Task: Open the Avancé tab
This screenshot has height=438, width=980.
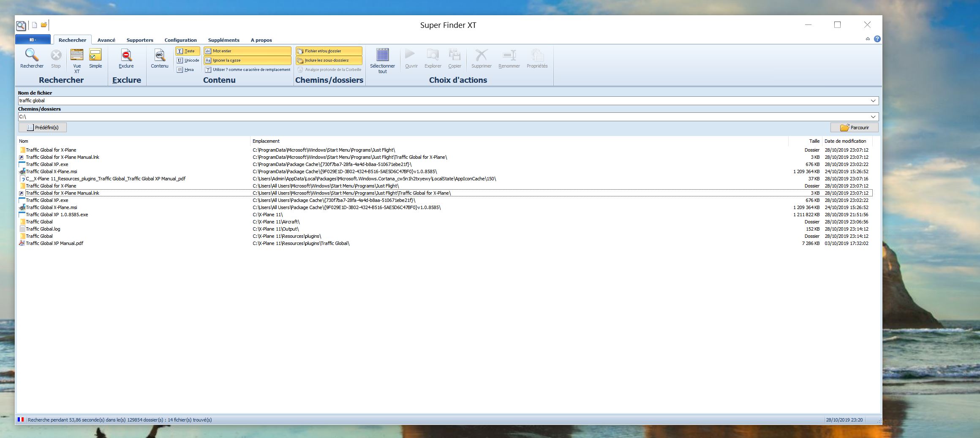Action: pyautogui.click(x=106, y=40)
